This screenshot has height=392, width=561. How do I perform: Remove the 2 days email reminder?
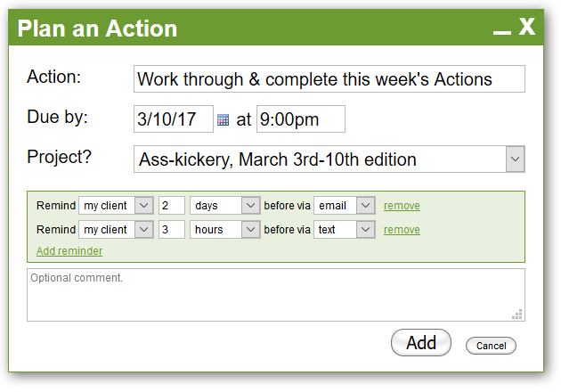[x=402, y=206]
